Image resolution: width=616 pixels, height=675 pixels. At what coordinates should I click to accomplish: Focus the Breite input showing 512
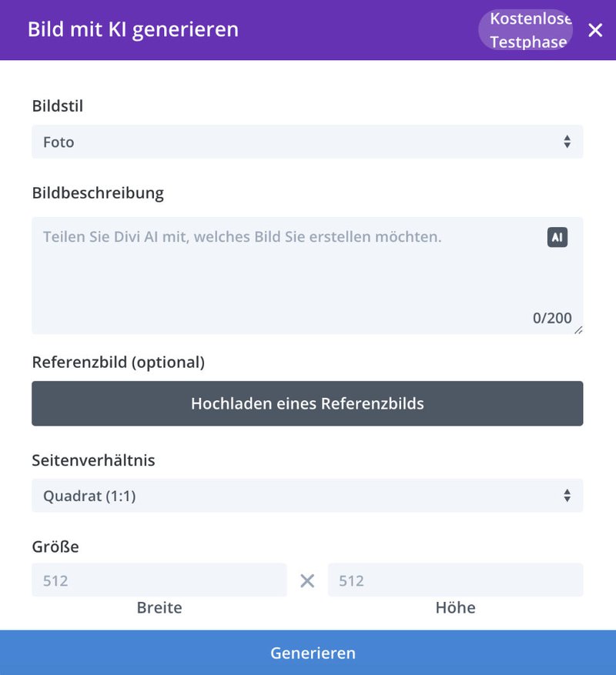(x=159, y=580)
